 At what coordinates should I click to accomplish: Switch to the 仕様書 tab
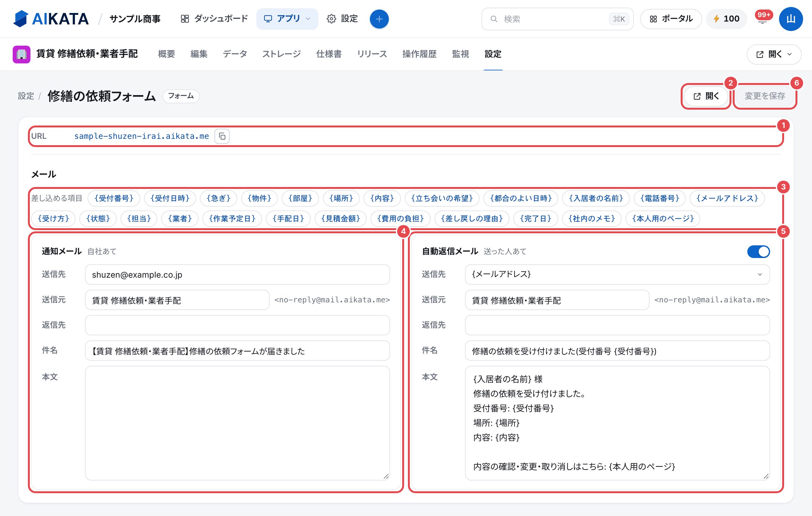coord(329,54)
